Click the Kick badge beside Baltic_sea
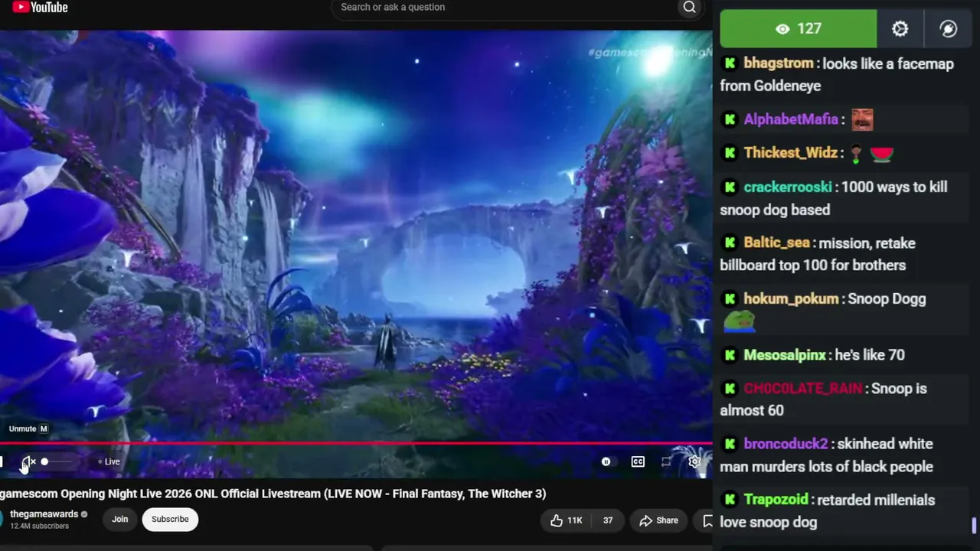Image resolution: width=980 pixels, height=551 pixels. pos(730,243)
